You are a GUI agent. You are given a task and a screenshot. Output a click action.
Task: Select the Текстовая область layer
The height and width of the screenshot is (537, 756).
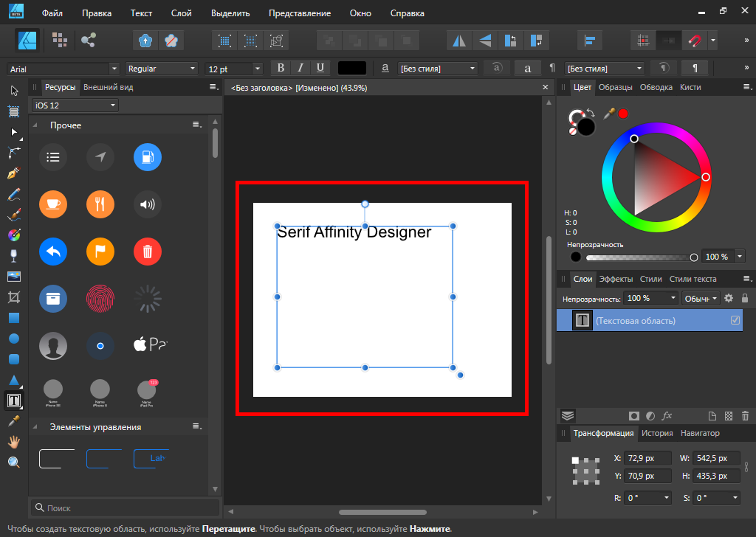635,321
